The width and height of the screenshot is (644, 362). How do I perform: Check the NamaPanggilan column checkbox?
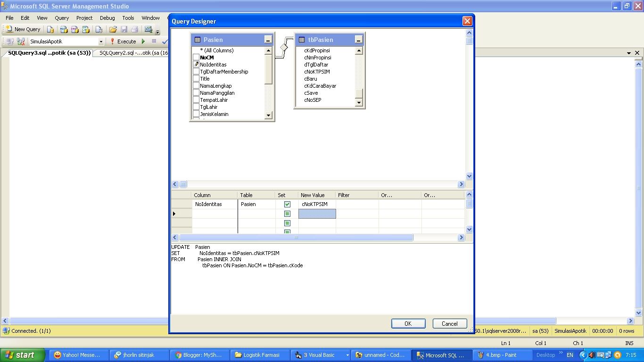[x=196, y=93]
